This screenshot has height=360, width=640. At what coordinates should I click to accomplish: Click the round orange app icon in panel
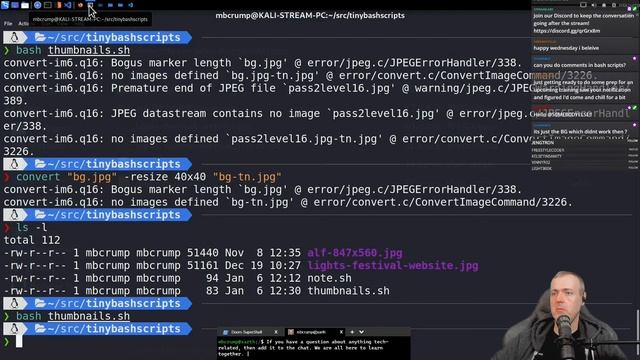[x=80, y=5]
